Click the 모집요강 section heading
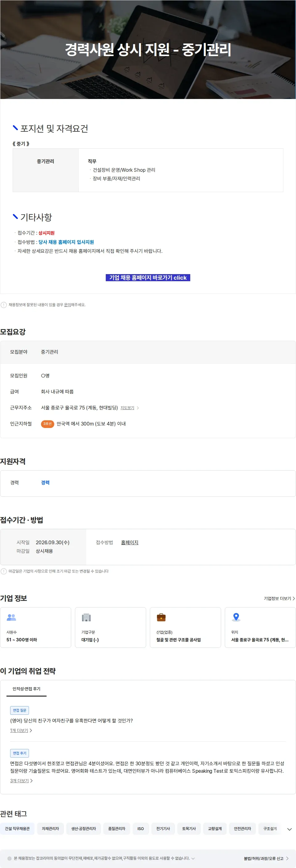Screen dimensions: 296x868 click(x=13, y=331)
